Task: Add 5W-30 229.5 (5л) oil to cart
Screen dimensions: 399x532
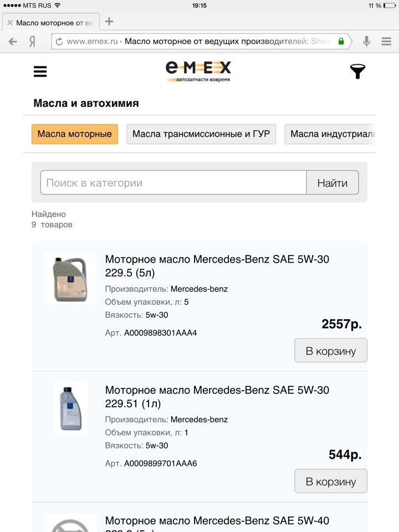Action: click(x=331, y=351)
